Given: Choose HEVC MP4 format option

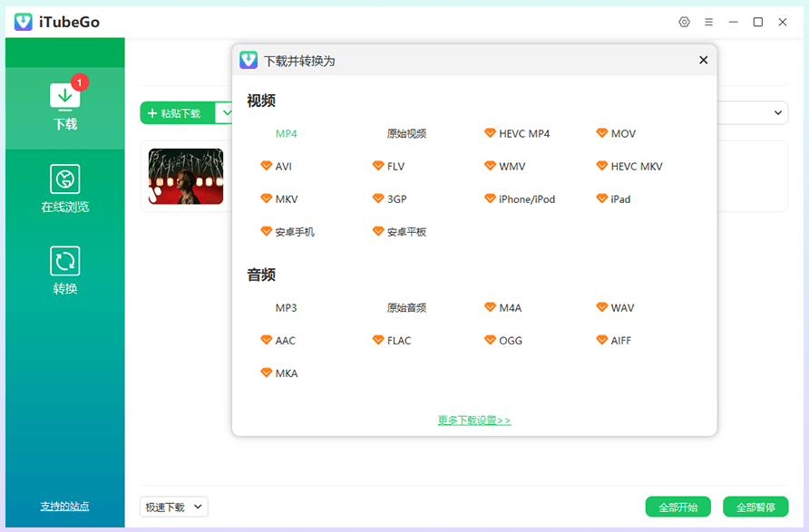Looking at the screenshot, I should [524, 133].
